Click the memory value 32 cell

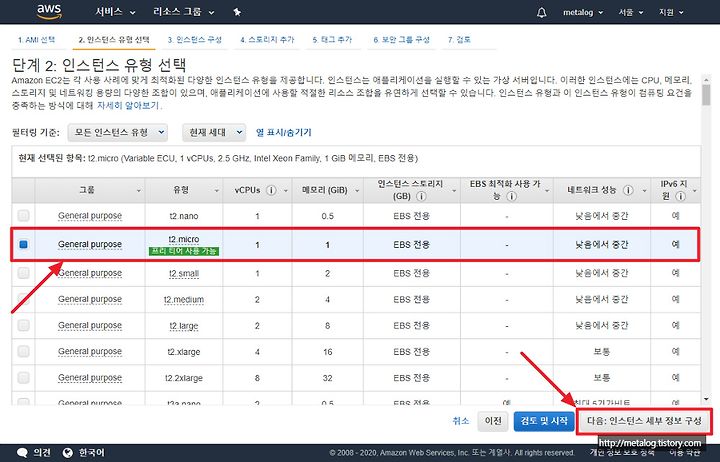pos(327,378)
